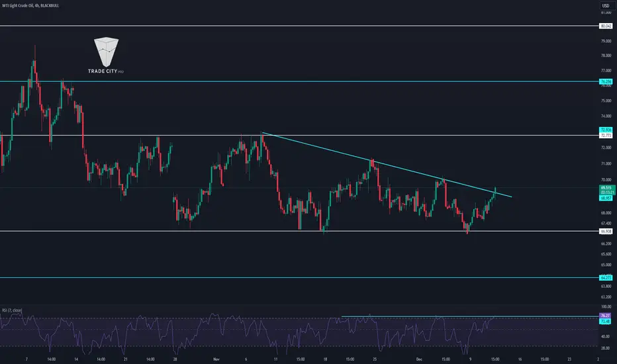Select the RSI (7, close) indicator label
Screen dimensions: 617x364
coord(12,310)
